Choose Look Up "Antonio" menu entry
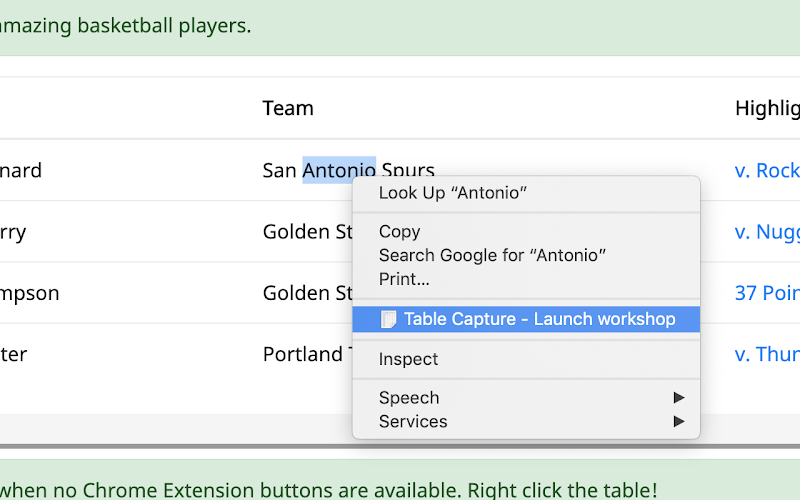This screenshot has height=500, width=800. pyautogui.click(x=526, y=193)
